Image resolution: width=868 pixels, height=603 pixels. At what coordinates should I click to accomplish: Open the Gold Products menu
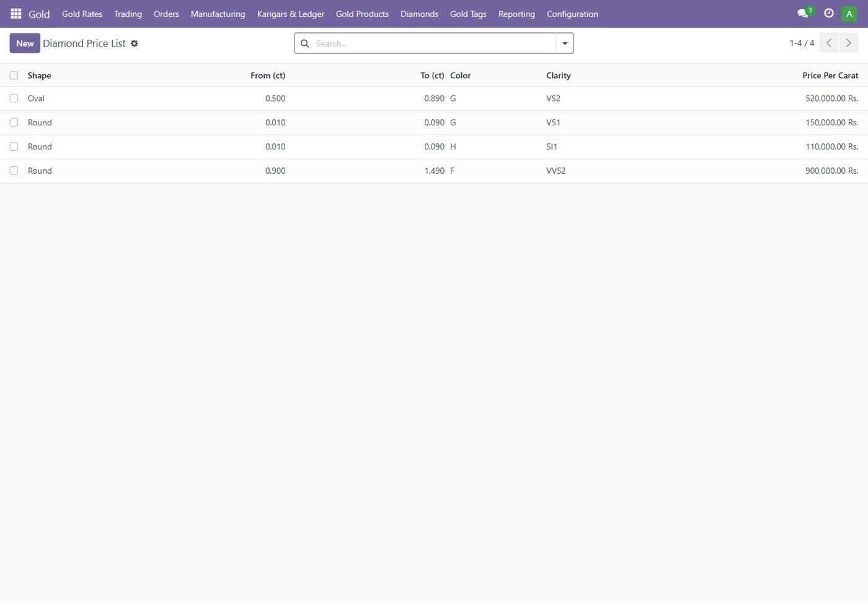tap(362, 14)
